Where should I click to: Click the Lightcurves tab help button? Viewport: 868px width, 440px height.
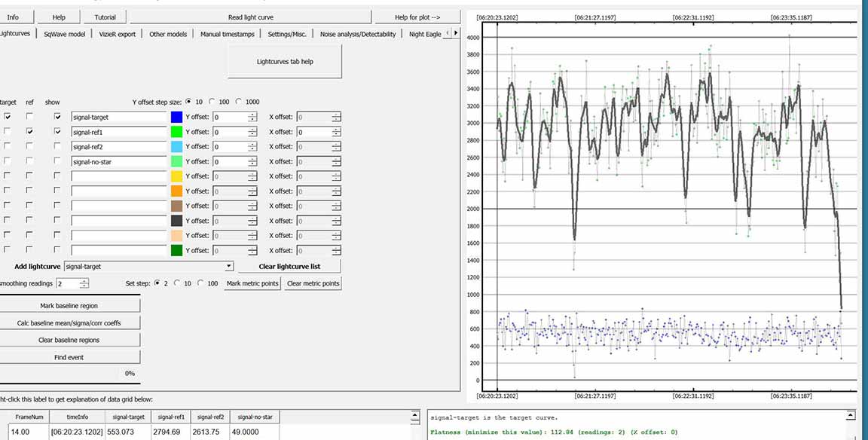(x=284, y=61)
